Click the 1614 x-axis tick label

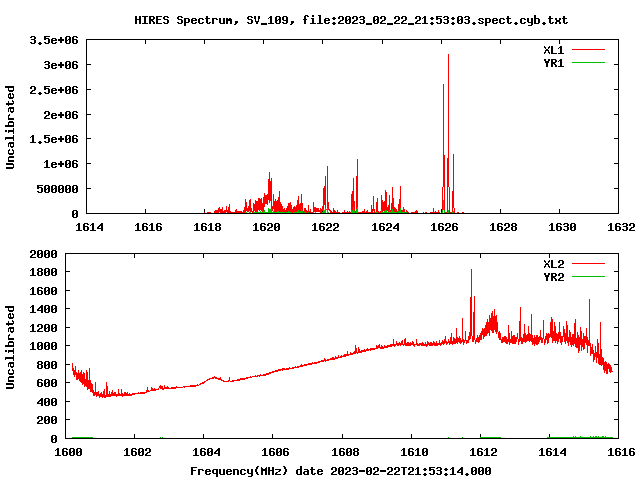(89, 227)
